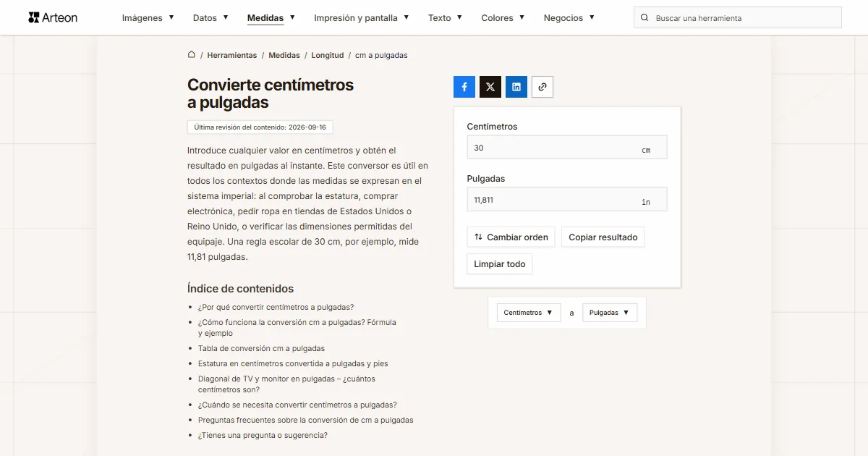Expand the Colores menu

click(x=503, y=17)
